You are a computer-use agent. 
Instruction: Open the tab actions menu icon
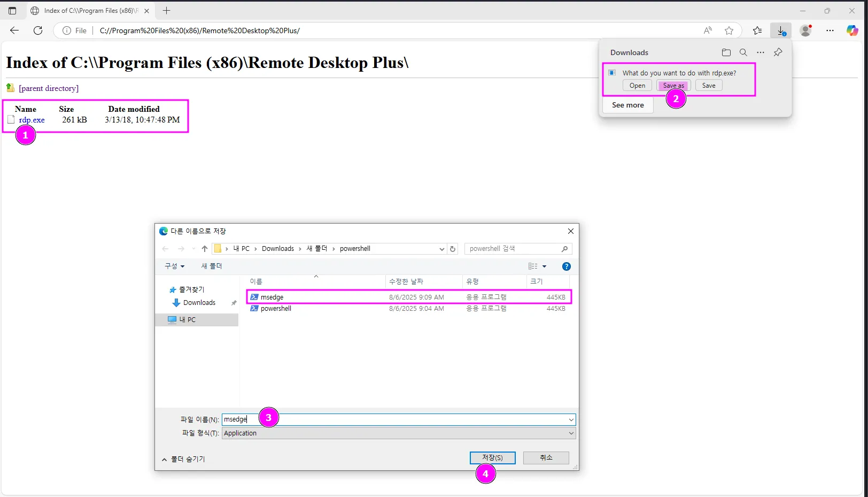pyautogui.click(x=12, y=11)
